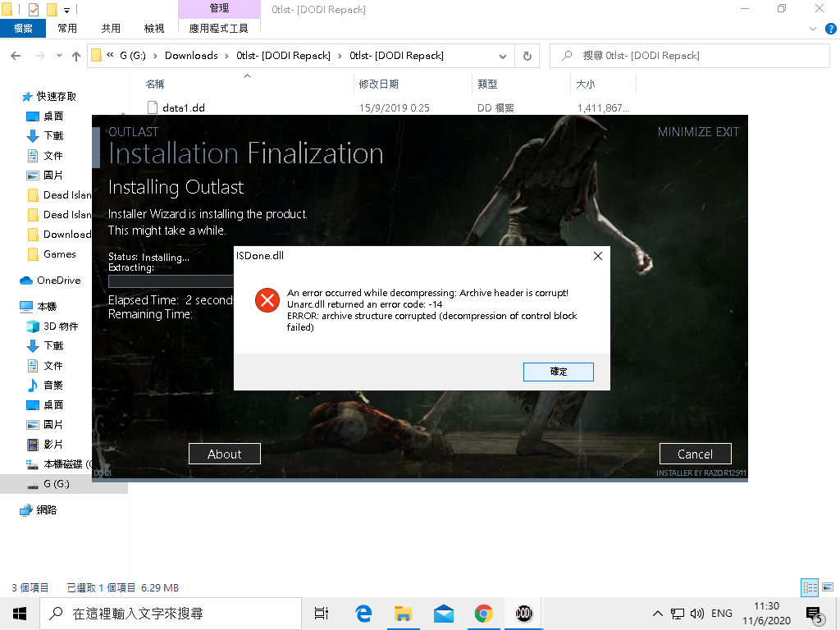The image size is (840, 630).
Task: Select the data1.dd file
Action: [184, 107]
